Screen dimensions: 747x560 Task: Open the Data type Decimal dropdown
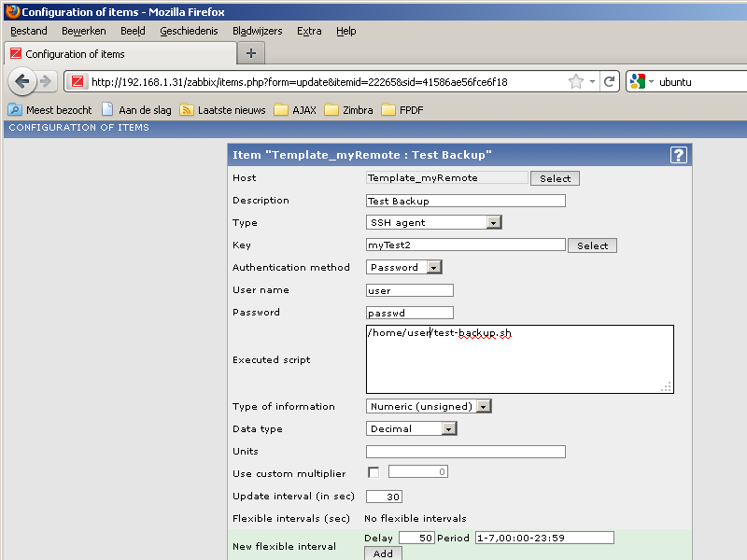[411, 429]
